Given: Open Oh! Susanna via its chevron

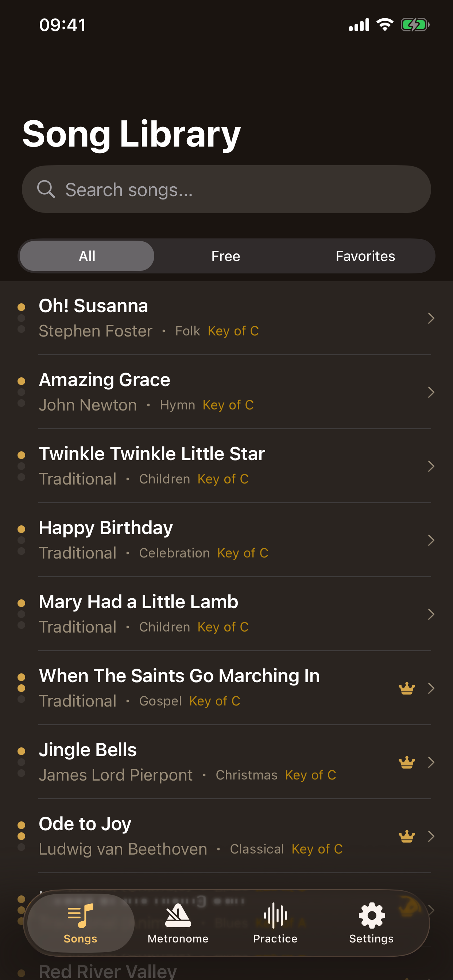Looking at the screenshot, I should click(431, 318).
